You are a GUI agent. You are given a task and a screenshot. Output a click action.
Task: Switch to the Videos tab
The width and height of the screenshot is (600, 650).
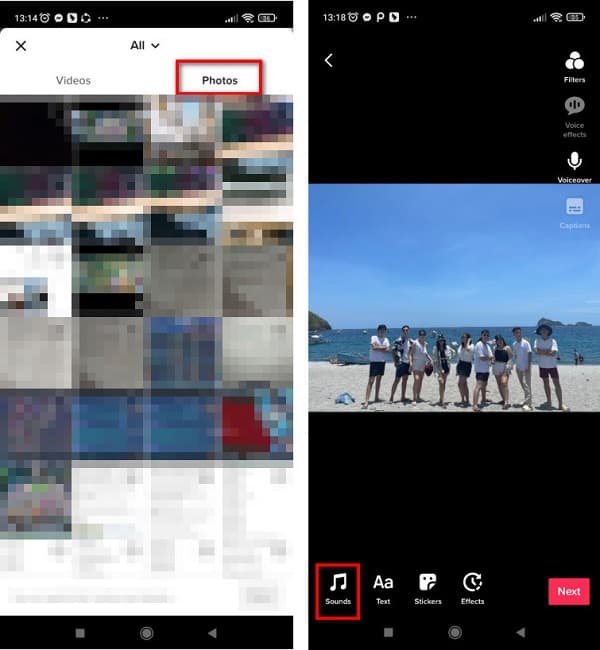pos(73,80)
